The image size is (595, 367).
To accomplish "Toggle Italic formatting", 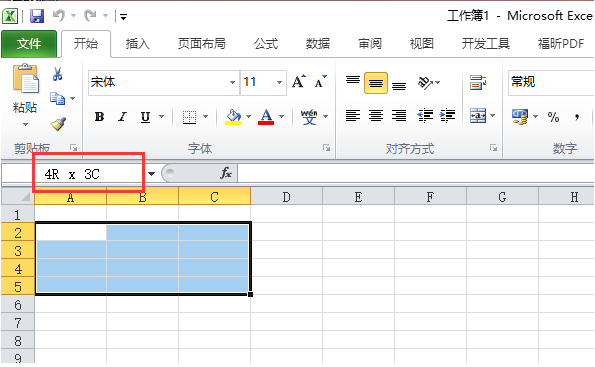I will 122,117.
